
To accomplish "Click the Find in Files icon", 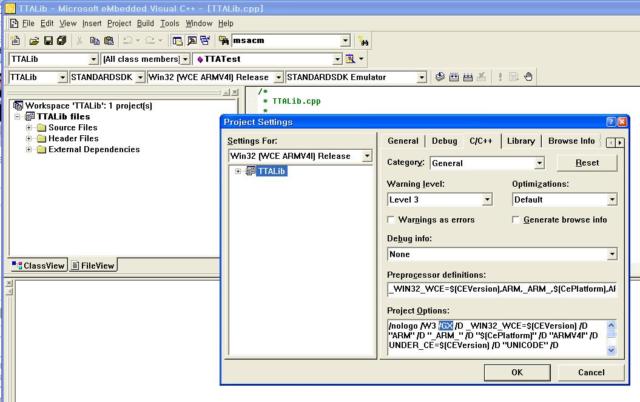I will point(223,40).
